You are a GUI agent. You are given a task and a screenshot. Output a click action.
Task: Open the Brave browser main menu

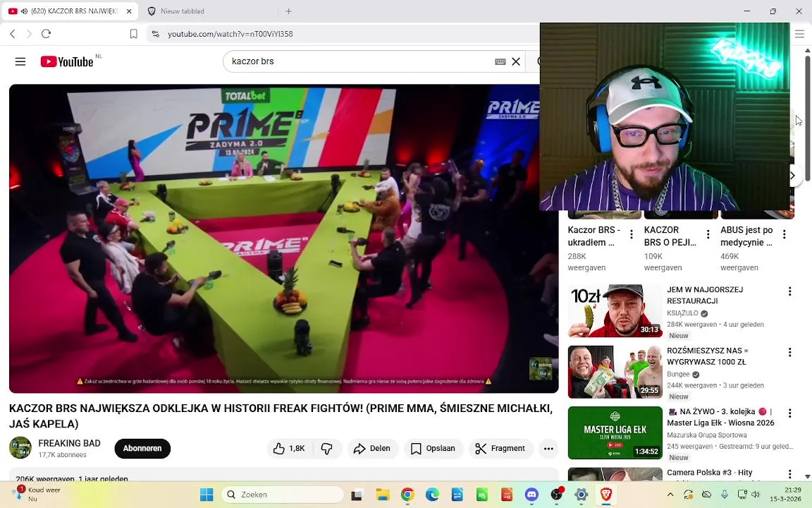point(799,34)
